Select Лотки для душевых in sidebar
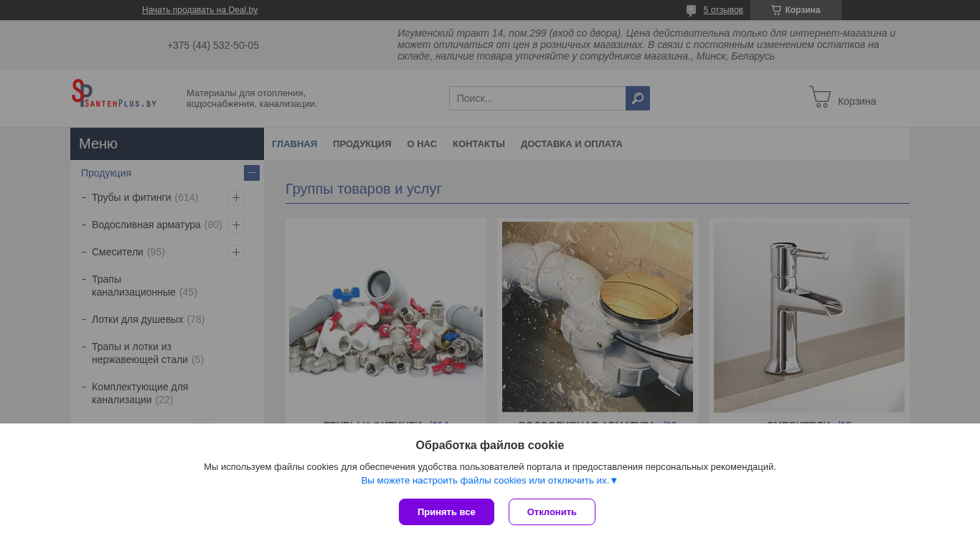This screenshot has height=551, width=980. click(137, 319)
